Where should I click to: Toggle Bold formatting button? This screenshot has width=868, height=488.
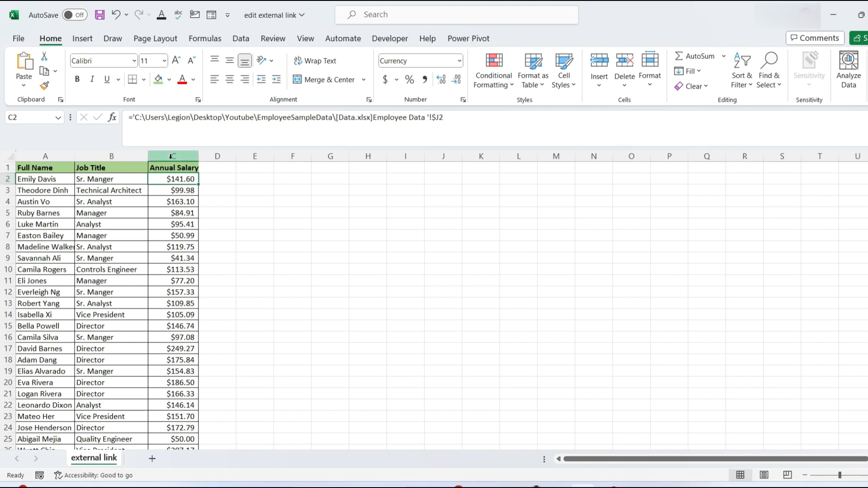[77, 80]
